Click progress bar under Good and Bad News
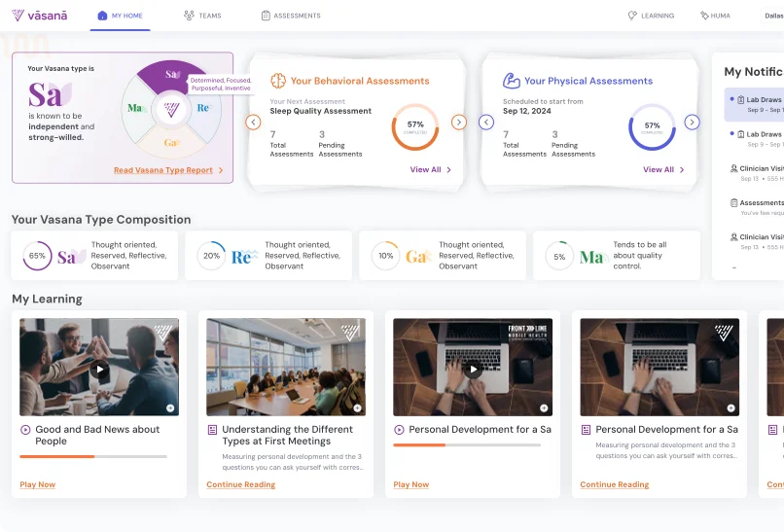The image size is (784, 532). (x=93, y=456)
